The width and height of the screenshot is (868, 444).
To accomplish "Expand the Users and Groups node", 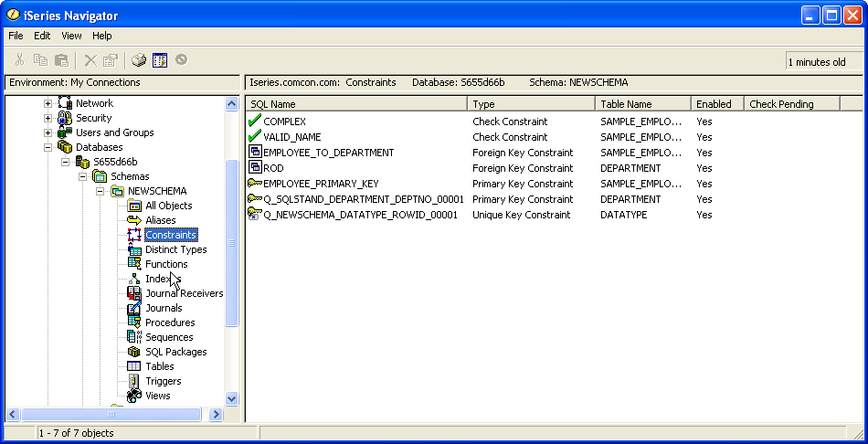I will (48, 132).
